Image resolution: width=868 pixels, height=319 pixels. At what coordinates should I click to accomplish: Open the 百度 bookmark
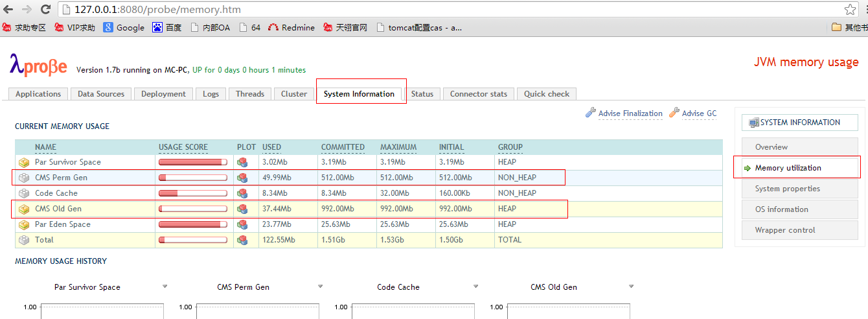(167, 27)
